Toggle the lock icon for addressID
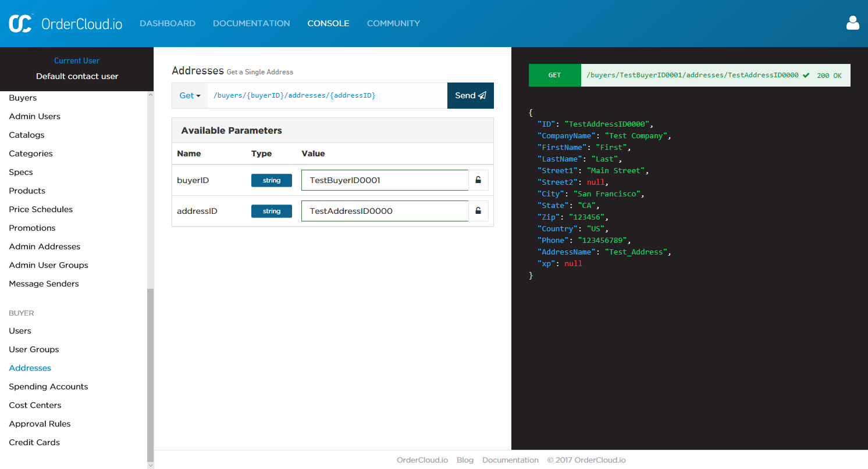The width and height of the screenshot is (868, 469). pos(478,211)
